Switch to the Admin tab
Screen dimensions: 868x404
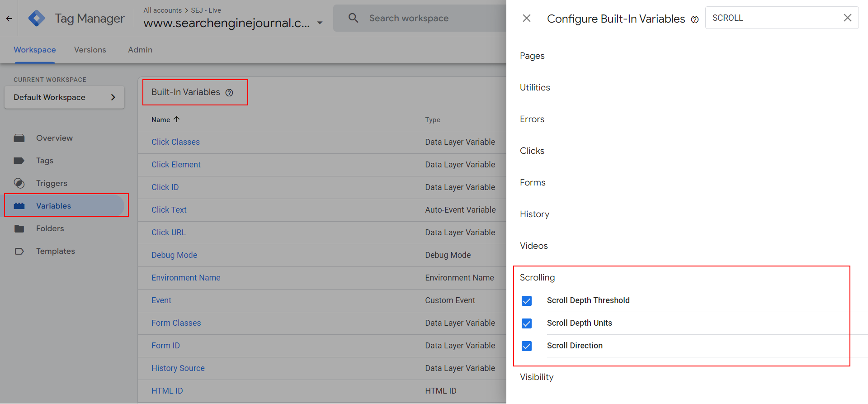(140, 50)
